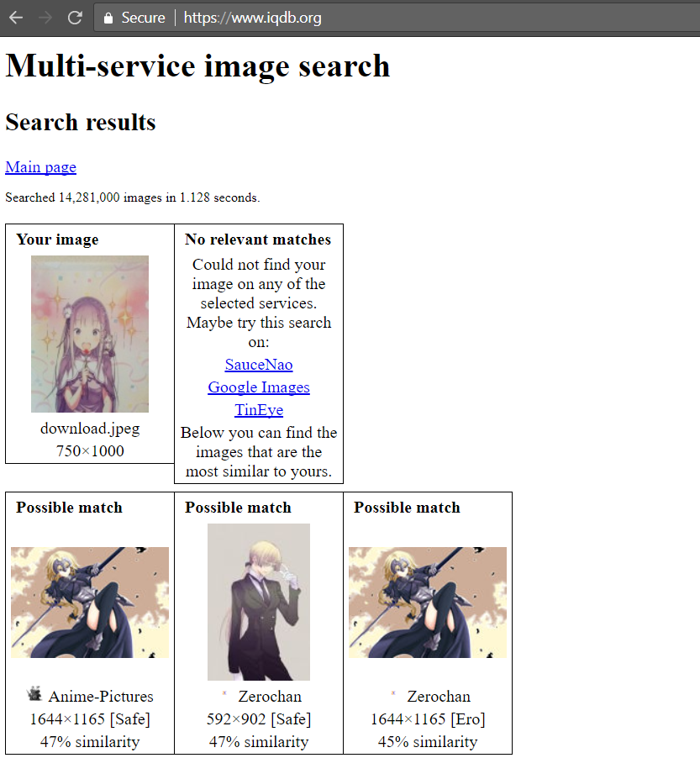The height and width of the screenshot is (758, 700).
Task: Click the 'Your image' header
Action: tap(57, 240)
